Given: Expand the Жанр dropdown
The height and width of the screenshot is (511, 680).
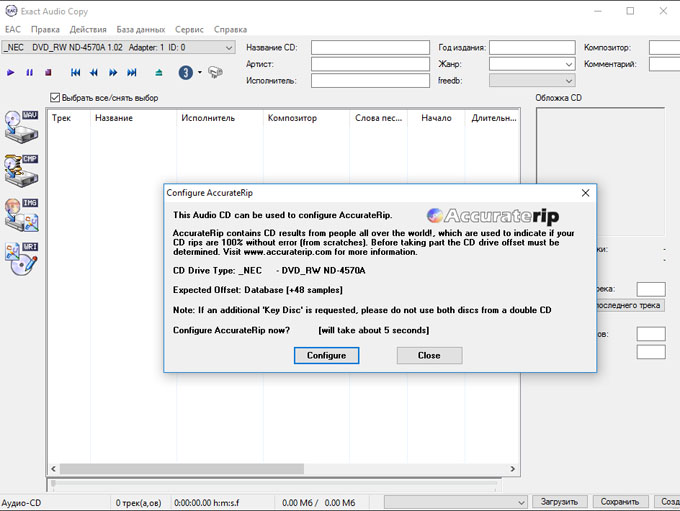Looking at the screenshot, I should (x=568, y=64).
